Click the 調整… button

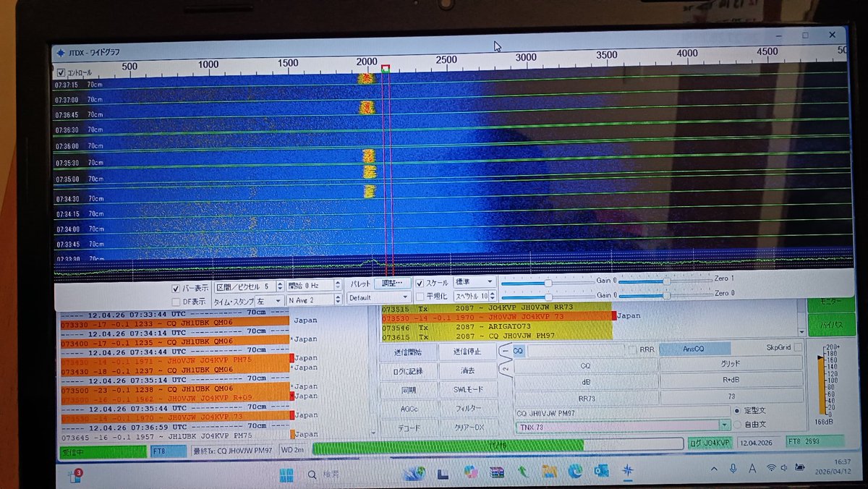coord(393,284)
